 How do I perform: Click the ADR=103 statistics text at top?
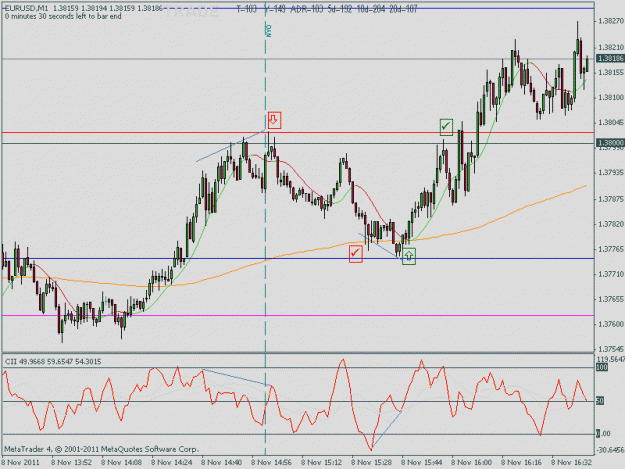tap(307, 9)
